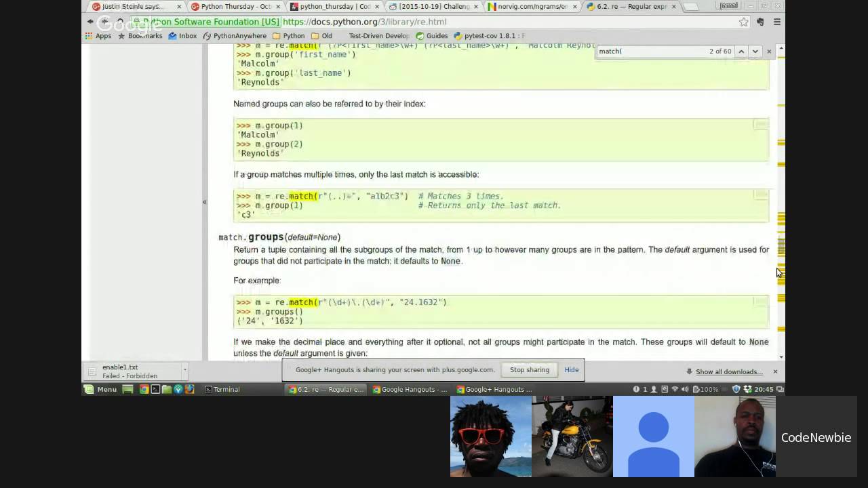Click the match.groups method heading
Viewport: 868px width, 488px height.
279,237
